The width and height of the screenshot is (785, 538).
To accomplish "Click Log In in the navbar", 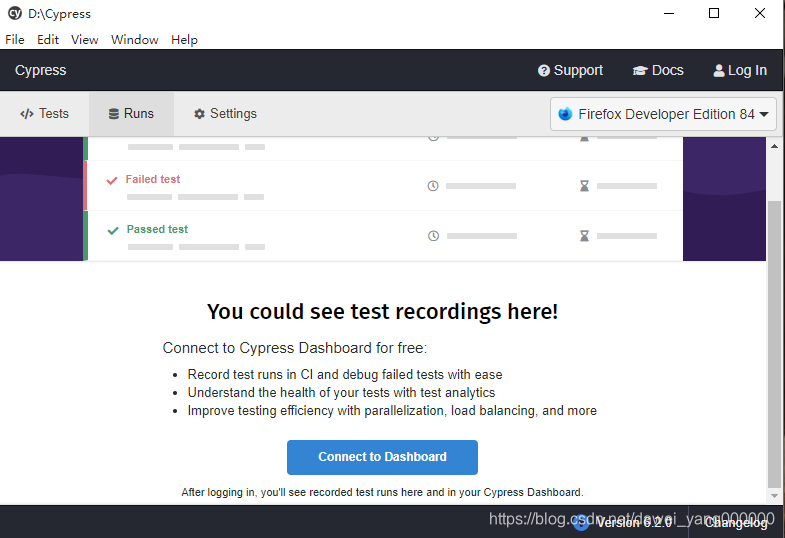I will 740,71.
